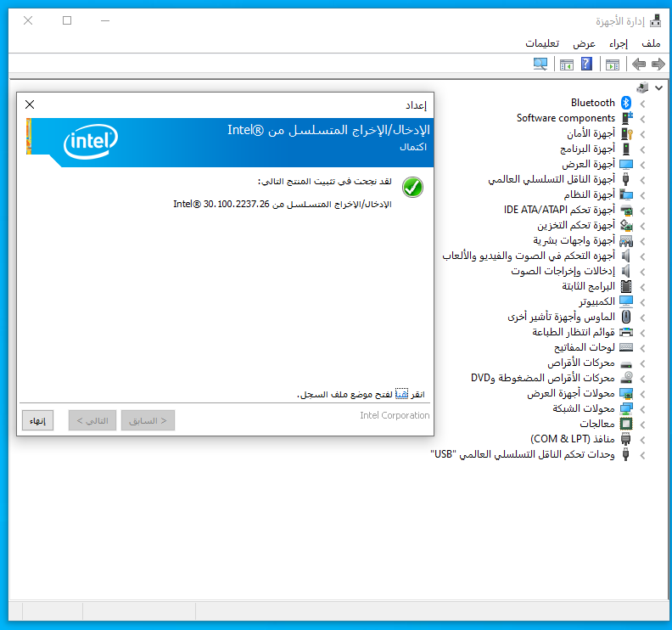Screen dimensions: 672x630
Task: Open the إجراء (Action) menu
Action: [x=619, y=43]
